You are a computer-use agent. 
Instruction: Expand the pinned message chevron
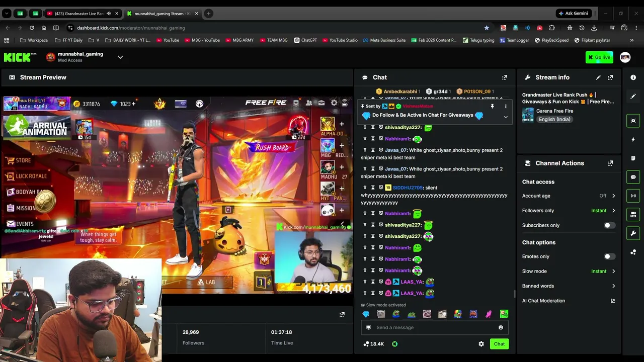506,117
